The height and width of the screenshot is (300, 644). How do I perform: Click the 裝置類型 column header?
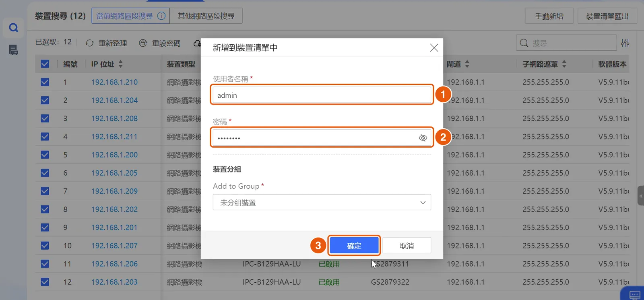click(181, 64)
